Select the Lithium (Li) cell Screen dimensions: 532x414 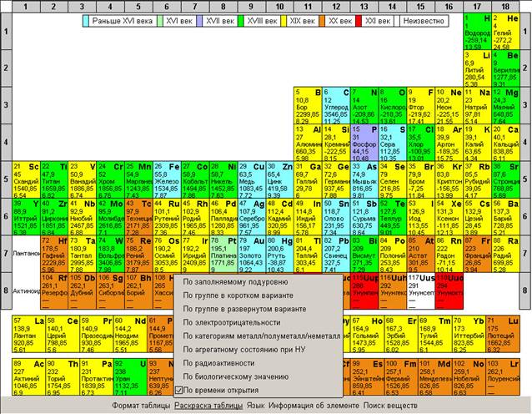[x=477, y=68]
